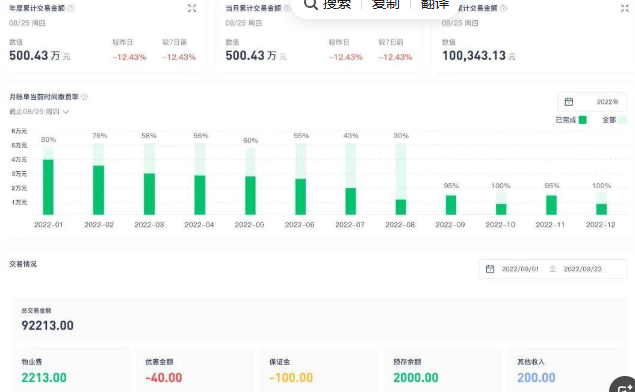Click help icon beside 年度累计交易金额

click(71, 8)
